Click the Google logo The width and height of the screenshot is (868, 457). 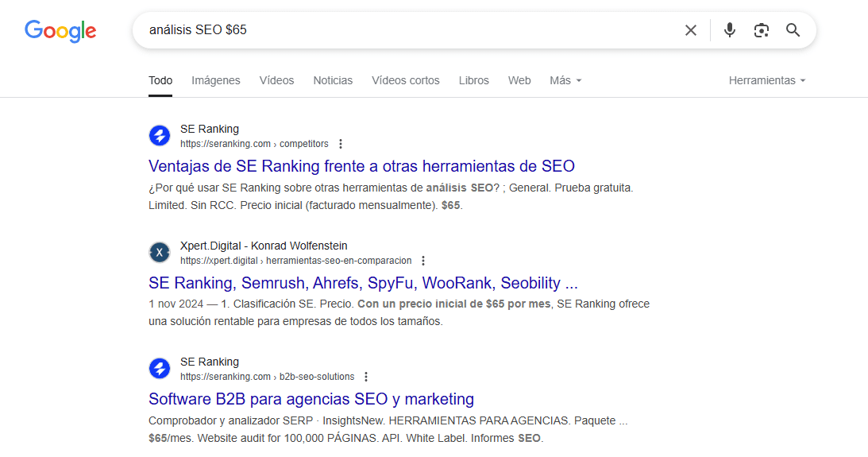(60, 31)
